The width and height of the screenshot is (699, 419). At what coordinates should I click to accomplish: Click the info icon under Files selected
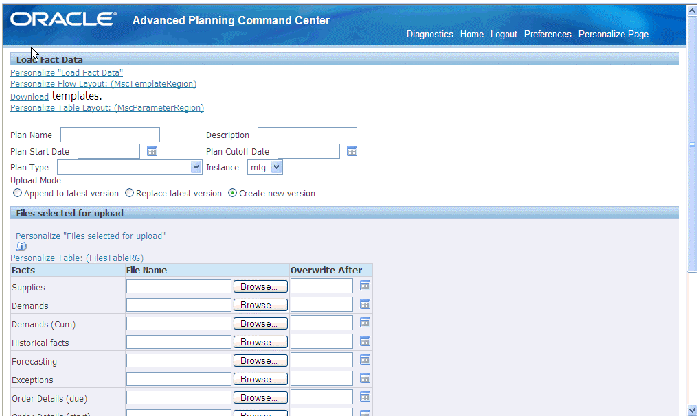pyautogui.click(x=21, y=246)
